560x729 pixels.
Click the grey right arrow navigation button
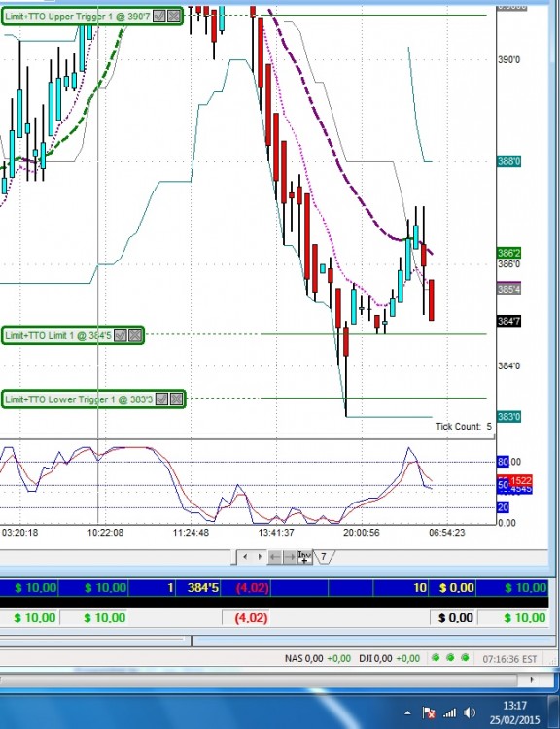coord(290,557)
